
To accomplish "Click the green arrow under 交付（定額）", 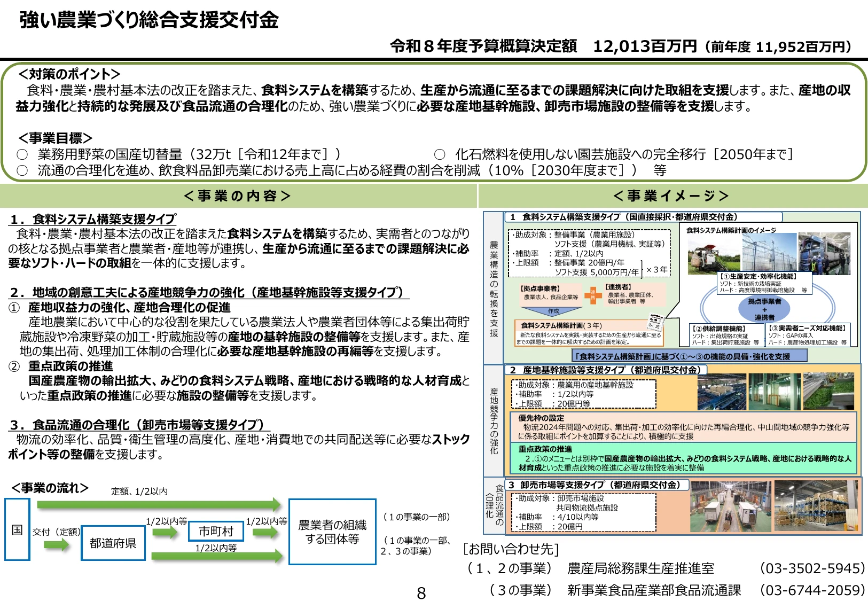I will click(x=57, y=545).
